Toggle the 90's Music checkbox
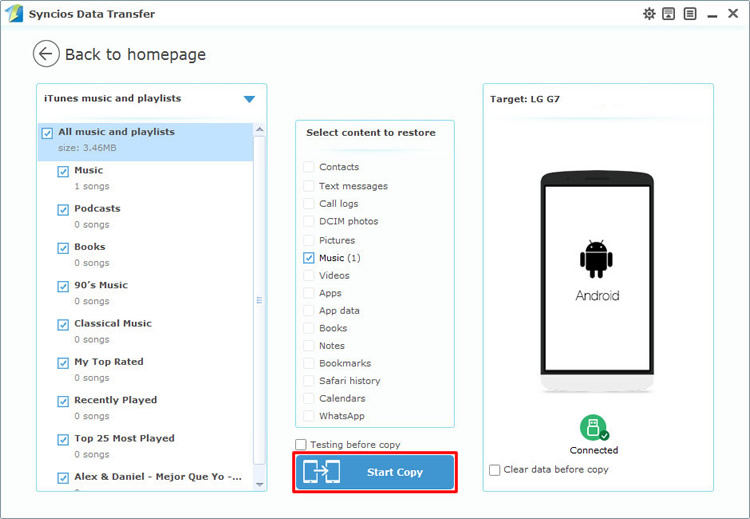 tap(63, 286)
